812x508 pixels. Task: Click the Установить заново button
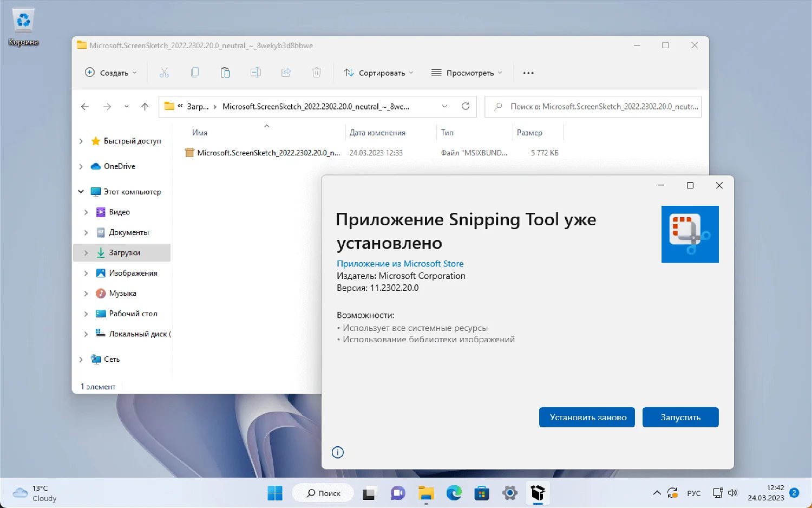tap(587, 417)
